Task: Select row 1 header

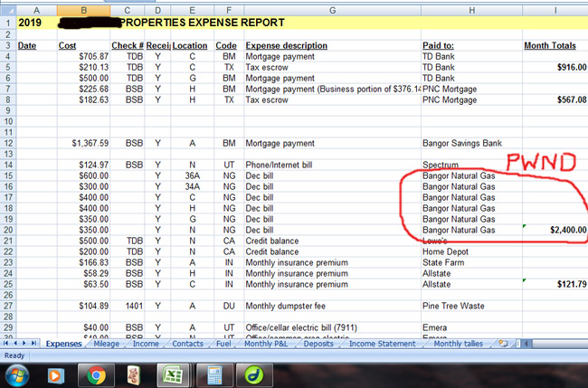Action: click(x=8, y=23)
